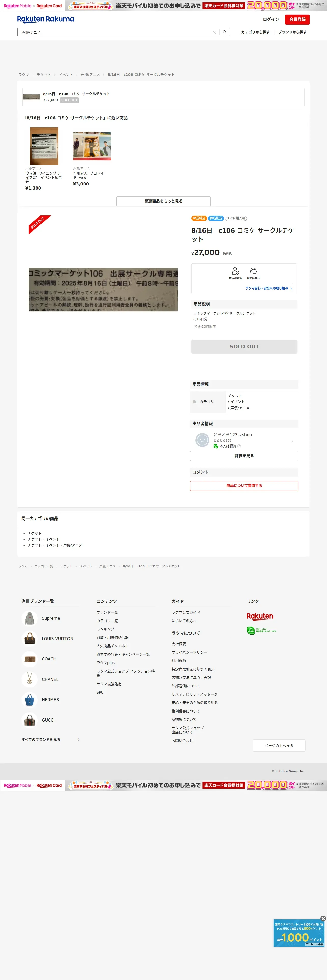327x980 pixels.
Task: Open the Rakuten Mobile top banner ad
Action: (x=164, y=6)
